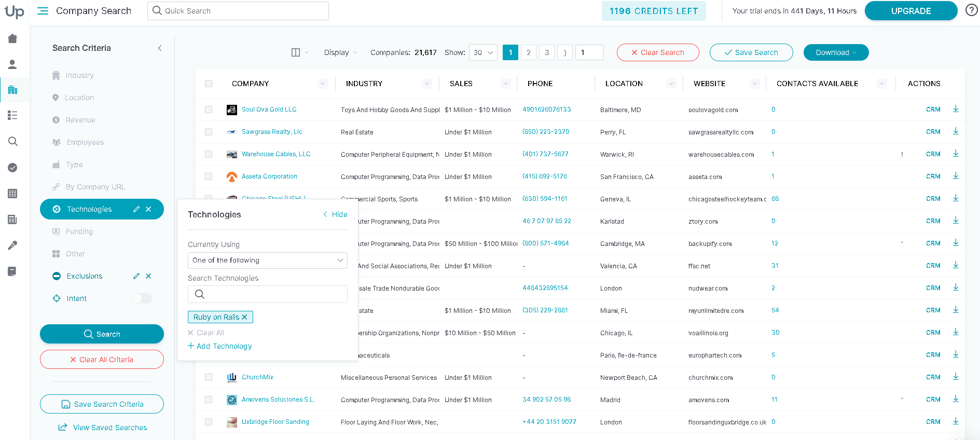
Task: Open the Industry search criteria
Action: click(79, 75)
